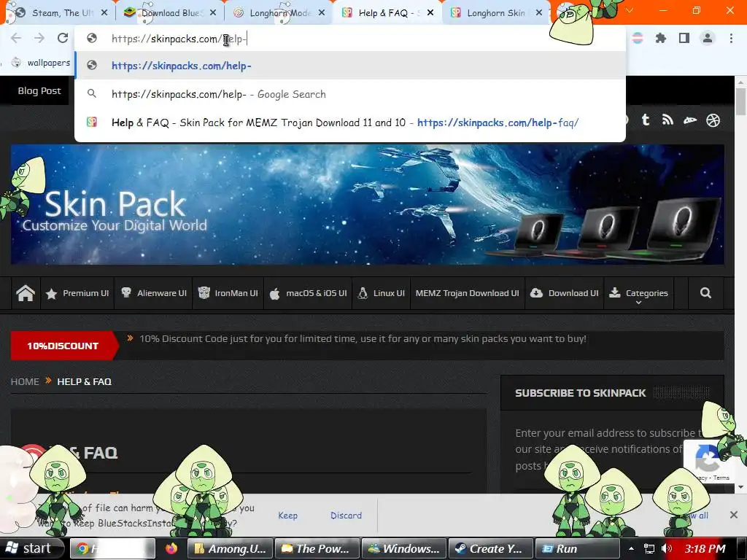Click the discount code announcement text
747x560 pixels.
[363, 338]
